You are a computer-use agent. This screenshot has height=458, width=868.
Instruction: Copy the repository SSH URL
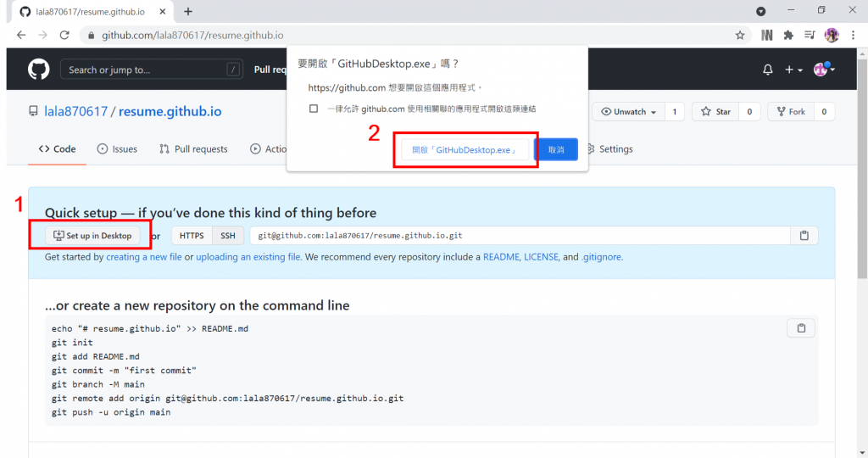coord(804,236)
